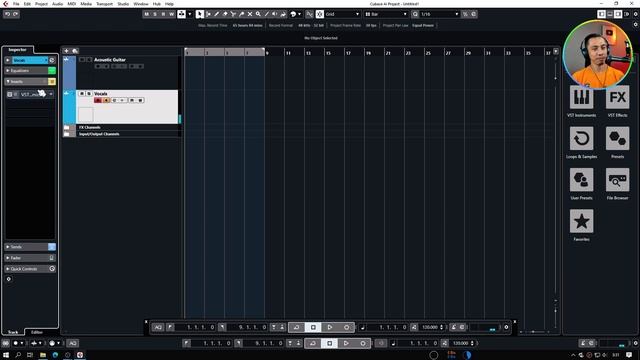Open the Favorites star tile
The width and height of the screenshot is (640, 360).
tap(581, 221)
